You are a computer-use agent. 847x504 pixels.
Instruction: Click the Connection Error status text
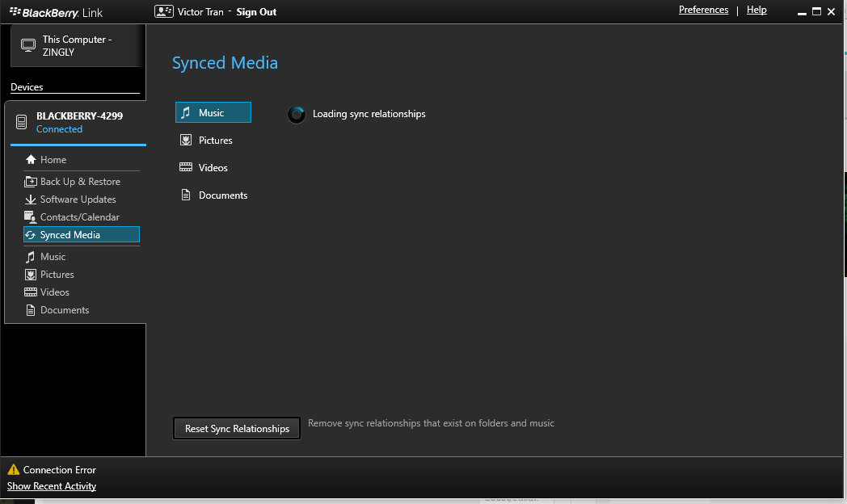click(60, 470)
